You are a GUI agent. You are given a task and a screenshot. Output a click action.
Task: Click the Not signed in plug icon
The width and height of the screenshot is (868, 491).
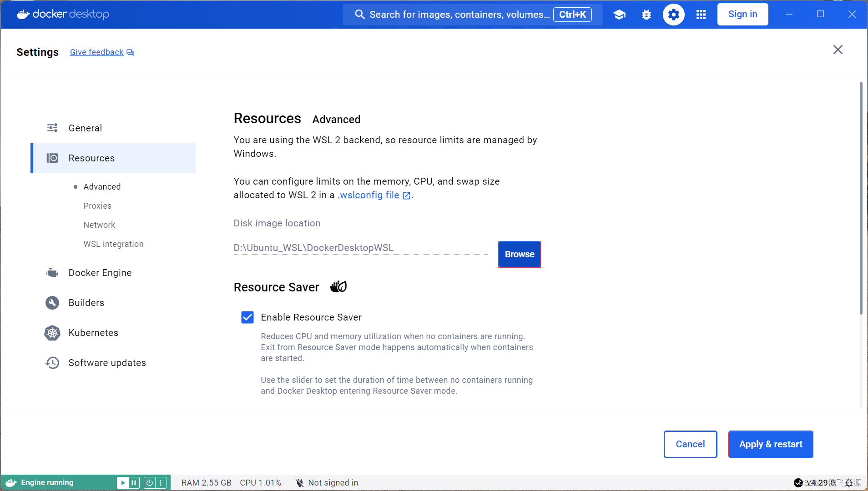pyautogui.click(x=299, y=483)
